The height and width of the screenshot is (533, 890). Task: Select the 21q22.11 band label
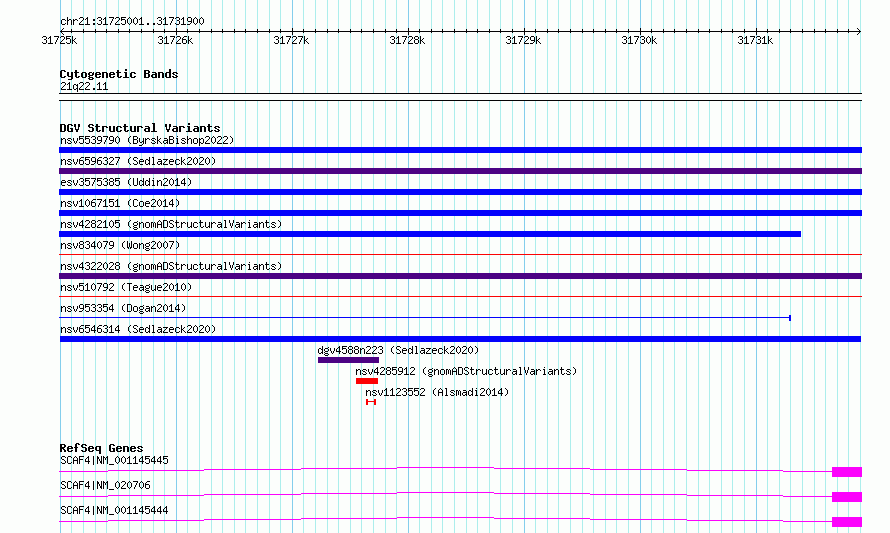pos(84,86)
